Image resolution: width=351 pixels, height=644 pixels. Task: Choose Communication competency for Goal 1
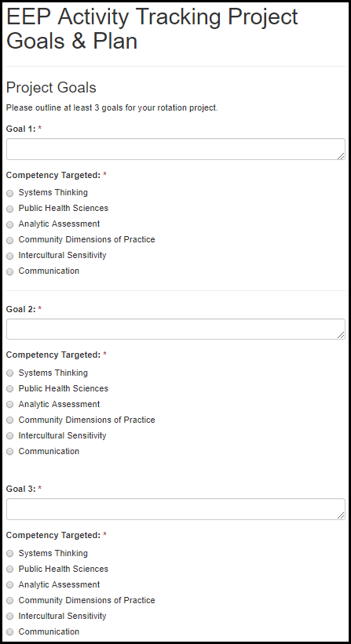point(10,271)
